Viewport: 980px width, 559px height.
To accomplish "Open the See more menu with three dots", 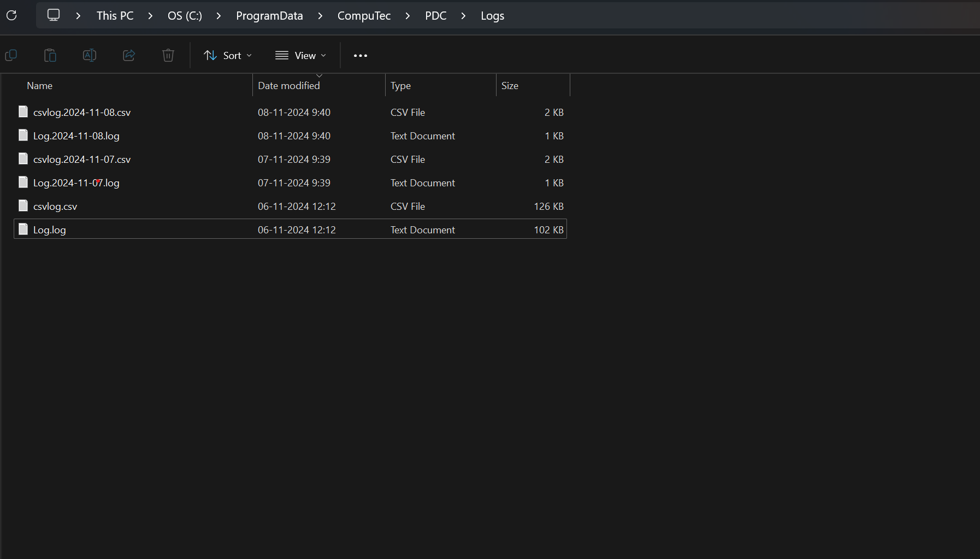I will (360, 55).
